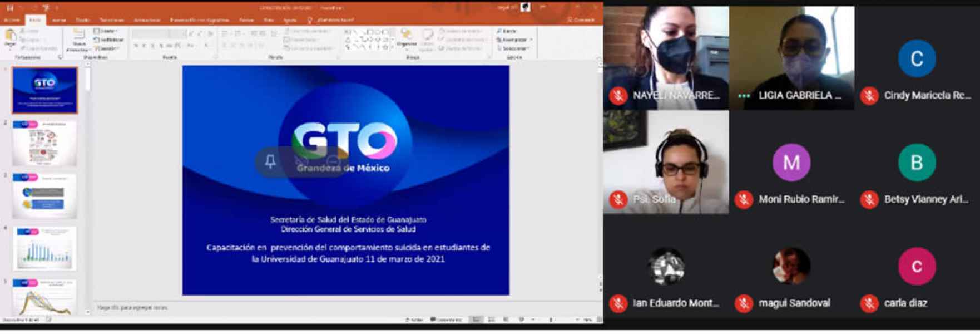Click the pin icon on slide overlay

(x=270, y=161)
